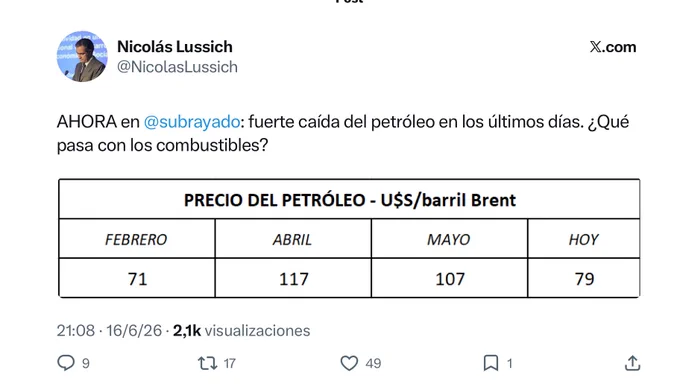
Task: Click the reply speech bubble icon
Action: (x=66, y=363)
